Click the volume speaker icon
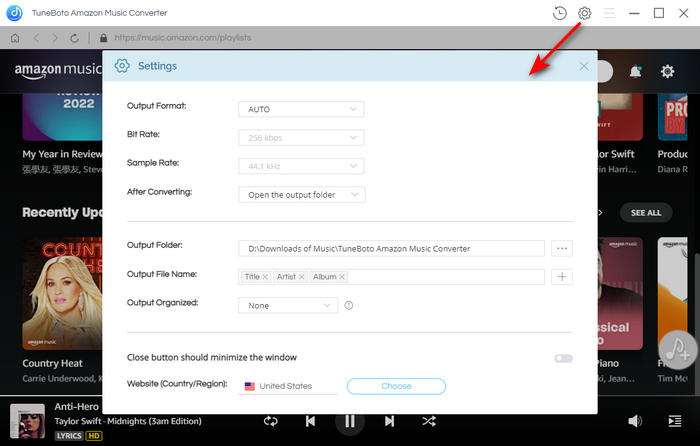The width and height of the screenshot is (700, 446). pos(635,421)
